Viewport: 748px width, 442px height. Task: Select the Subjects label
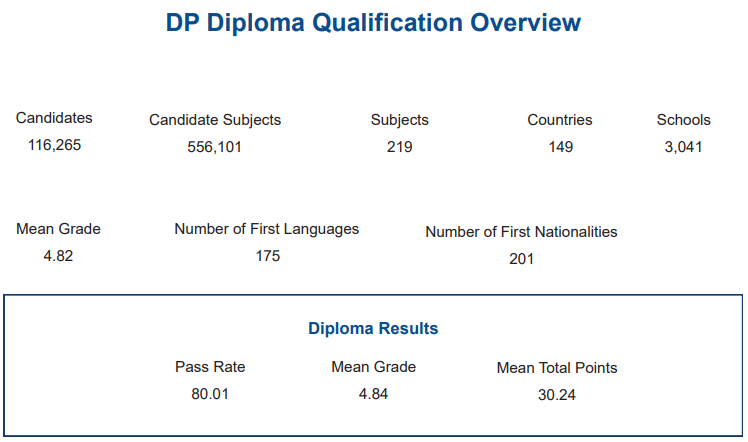[399, 120]
